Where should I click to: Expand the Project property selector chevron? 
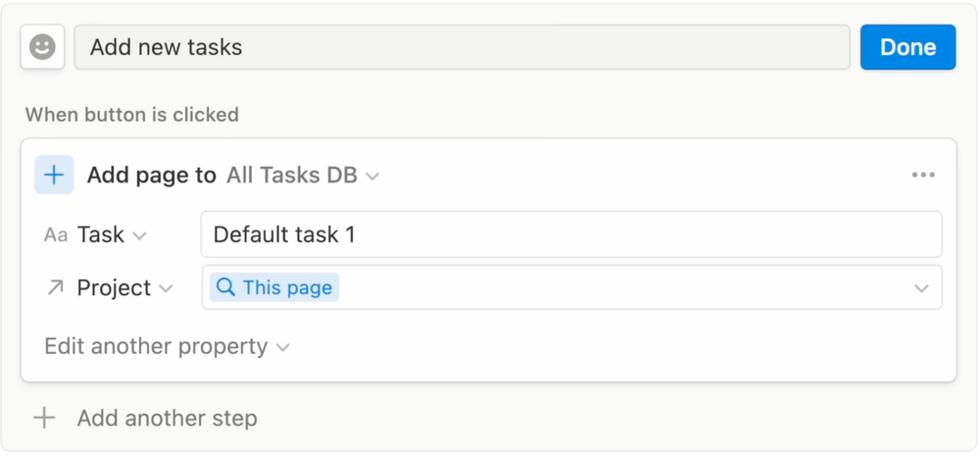(x=166, y=288)
